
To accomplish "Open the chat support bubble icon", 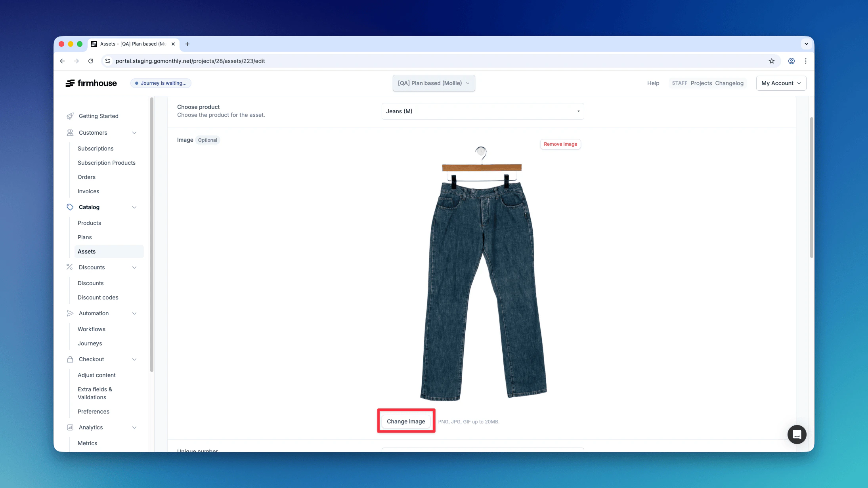I will point(797,435).
